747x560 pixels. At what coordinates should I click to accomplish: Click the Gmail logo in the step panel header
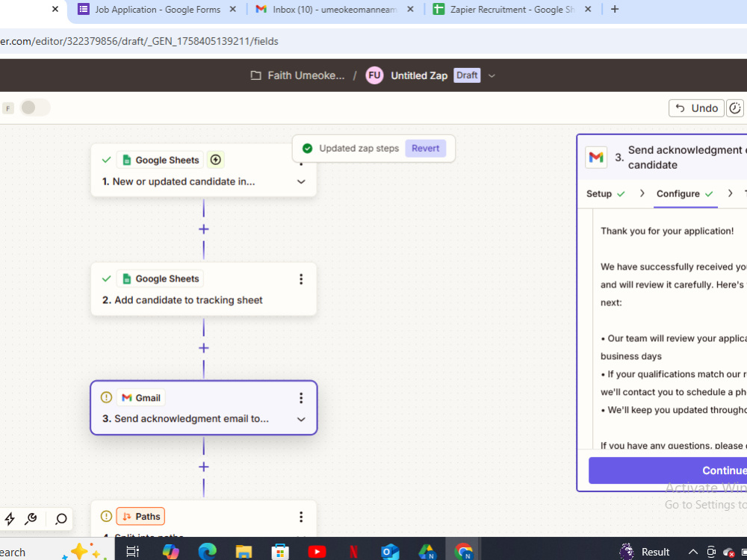coord(596,157)
